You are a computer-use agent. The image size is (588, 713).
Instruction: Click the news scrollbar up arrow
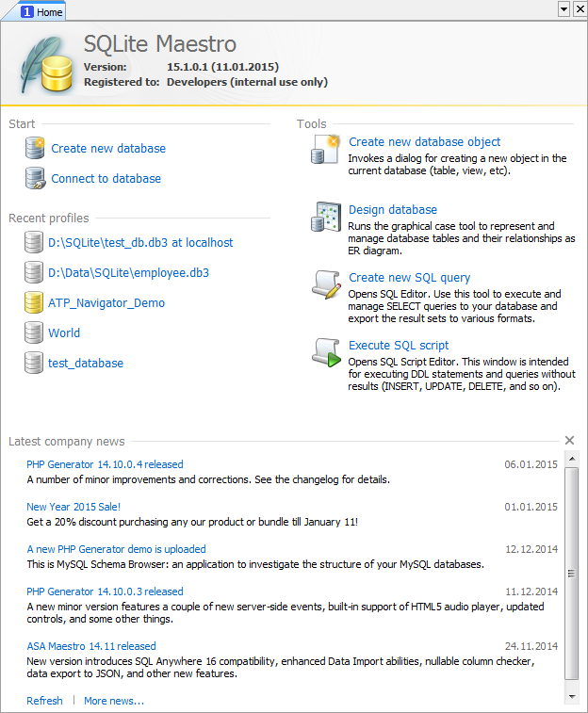[x=572, y=459]
